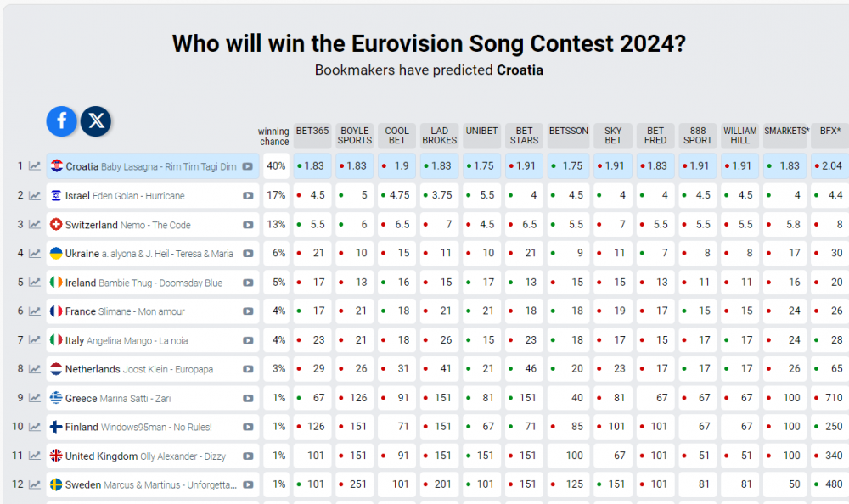
Task: Share on Facebook via round icon
Action: (x=62, y=120)
